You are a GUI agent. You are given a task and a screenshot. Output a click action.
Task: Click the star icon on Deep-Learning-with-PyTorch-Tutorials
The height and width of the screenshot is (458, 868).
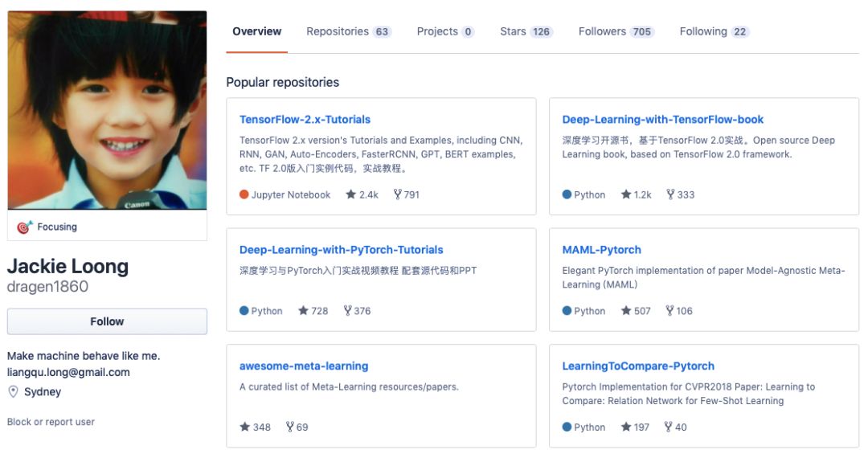[x=303, y=311]
